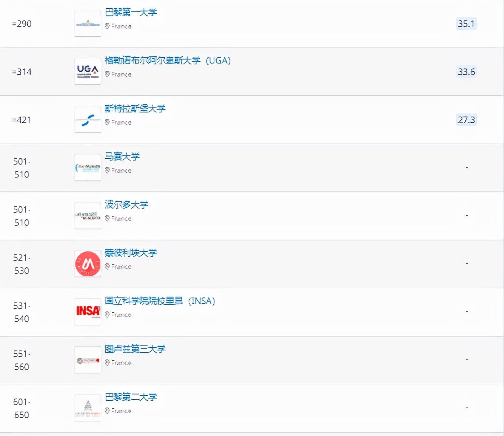Viewport: 504px width, 436px height.
Task: Select rank 501-510 for 马赛大学
Action: [22, 168]
